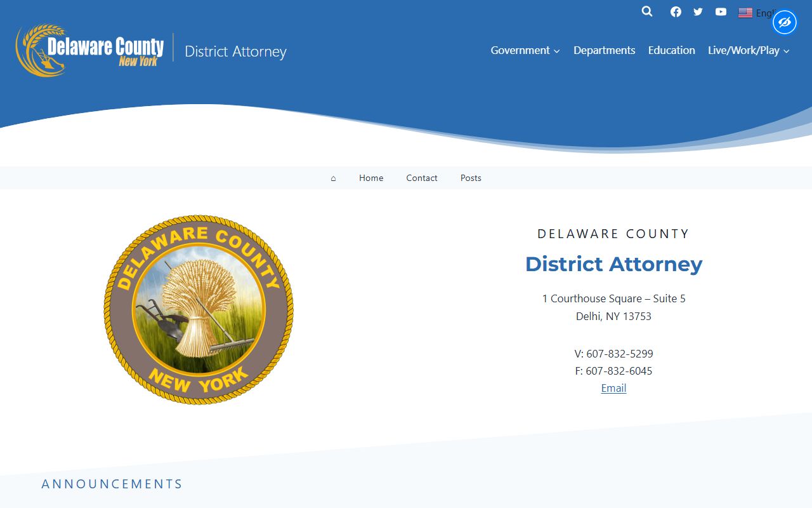The image size is (812, 508).
Task: Open the Contact tab
Action: click(422, 178)
